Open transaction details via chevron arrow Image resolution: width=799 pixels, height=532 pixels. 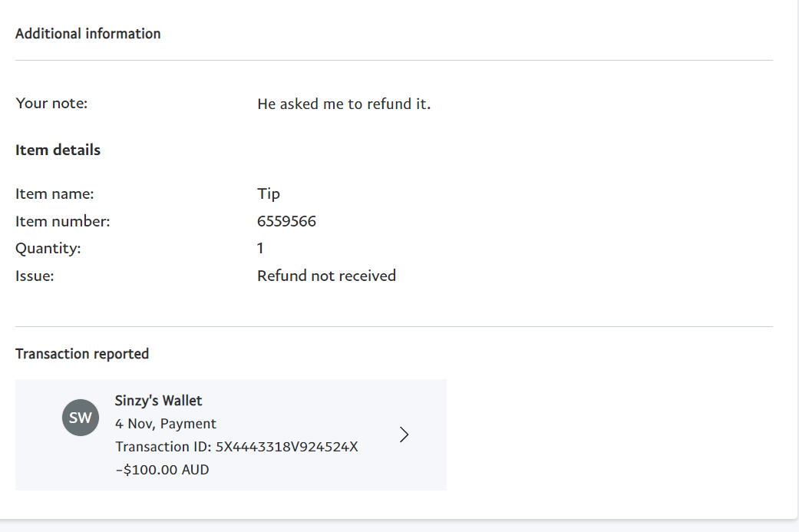[x=404, y=435]
